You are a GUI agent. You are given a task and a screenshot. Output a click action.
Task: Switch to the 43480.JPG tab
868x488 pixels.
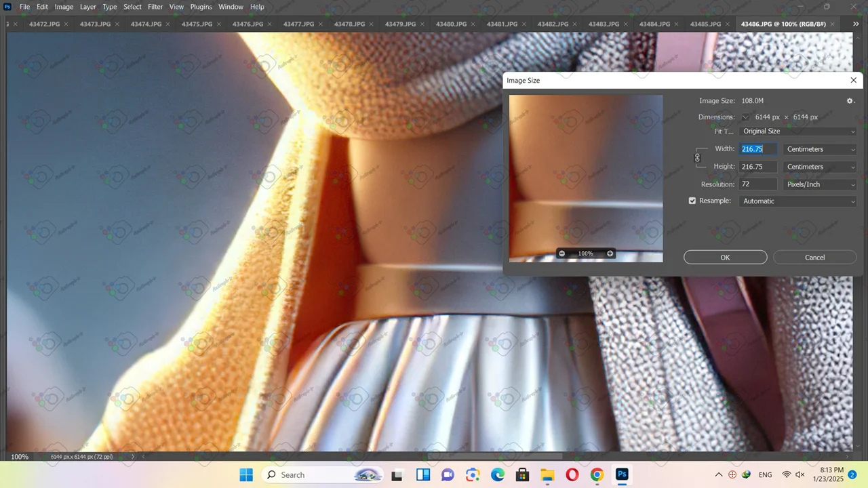(x=451, y=24)
